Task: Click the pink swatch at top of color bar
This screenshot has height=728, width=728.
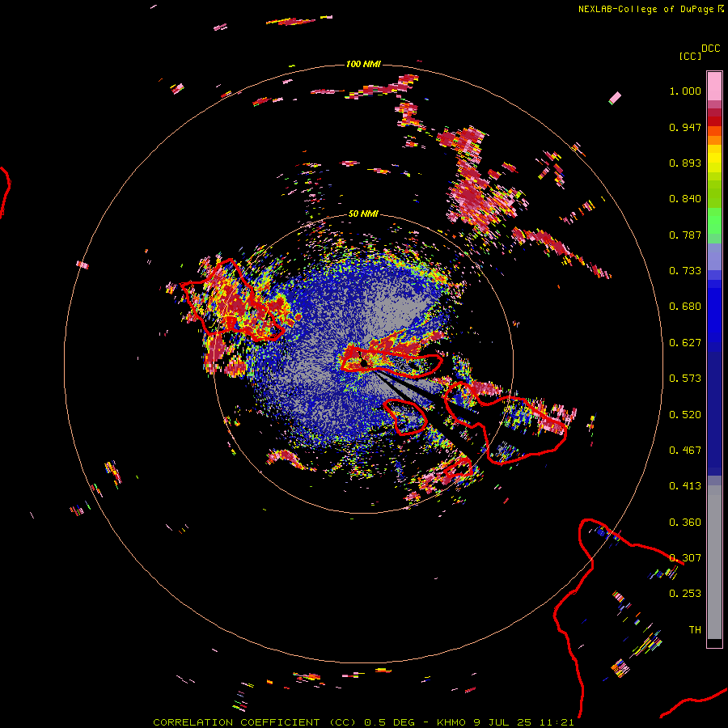Action: [x=714, y=86]
